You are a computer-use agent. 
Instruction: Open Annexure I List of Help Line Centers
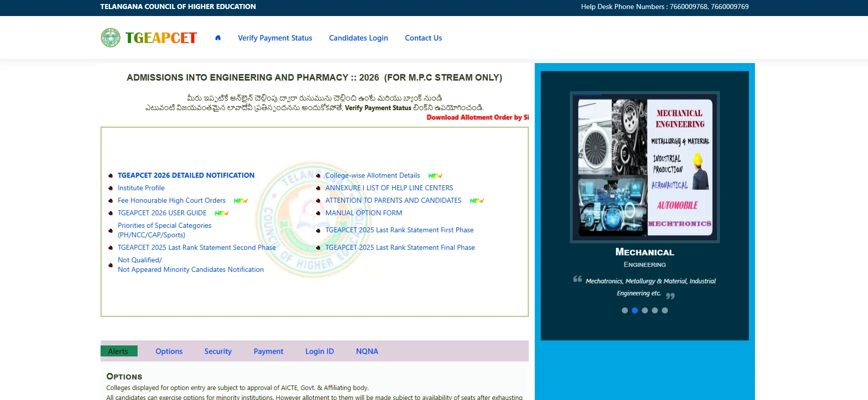pos(389,188)
